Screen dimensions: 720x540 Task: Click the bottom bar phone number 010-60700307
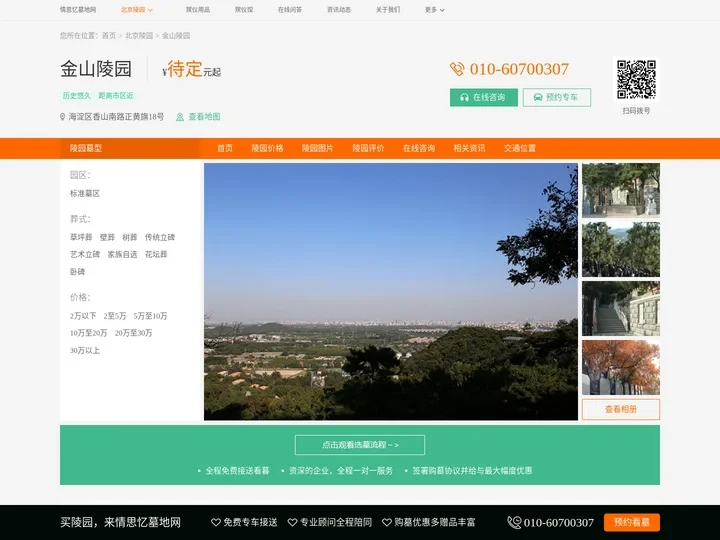click(558, 523)
